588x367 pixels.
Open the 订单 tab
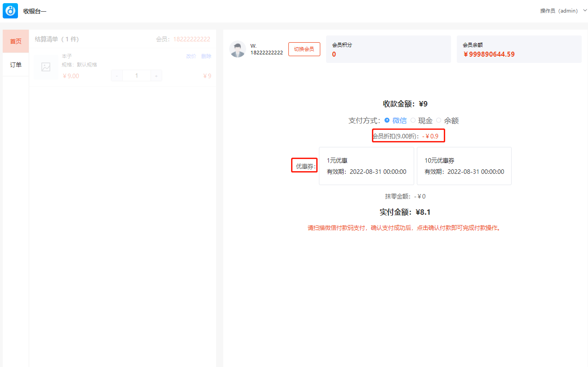(x=16, y=65)
